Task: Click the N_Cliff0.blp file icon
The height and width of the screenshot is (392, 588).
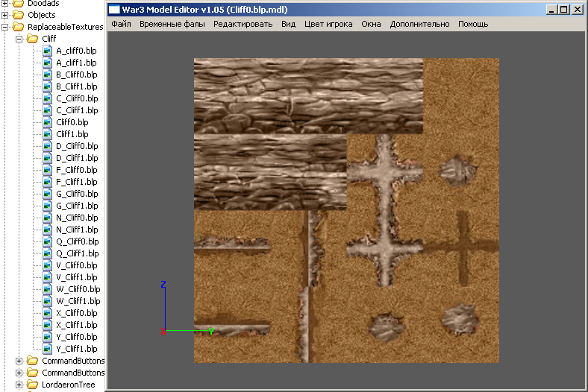Action: (x=47, y=218)
